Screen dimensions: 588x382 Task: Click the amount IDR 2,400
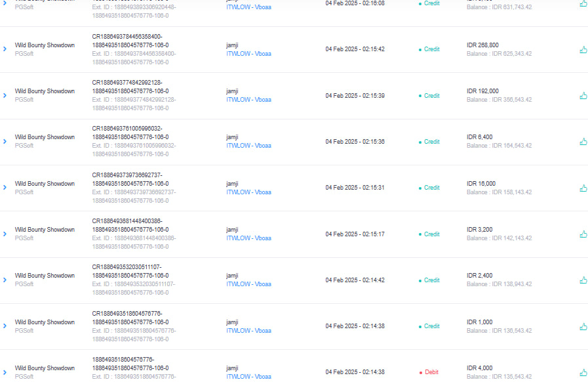[x=480, y=275]
